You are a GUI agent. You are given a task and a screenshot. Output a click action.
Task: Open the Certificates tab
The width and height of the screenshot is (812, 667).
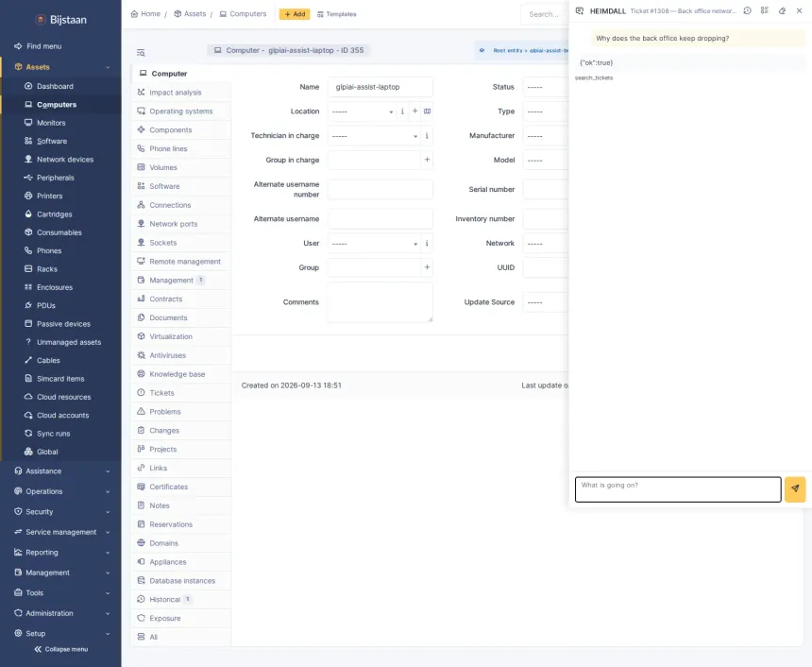[x=180, y=487]
